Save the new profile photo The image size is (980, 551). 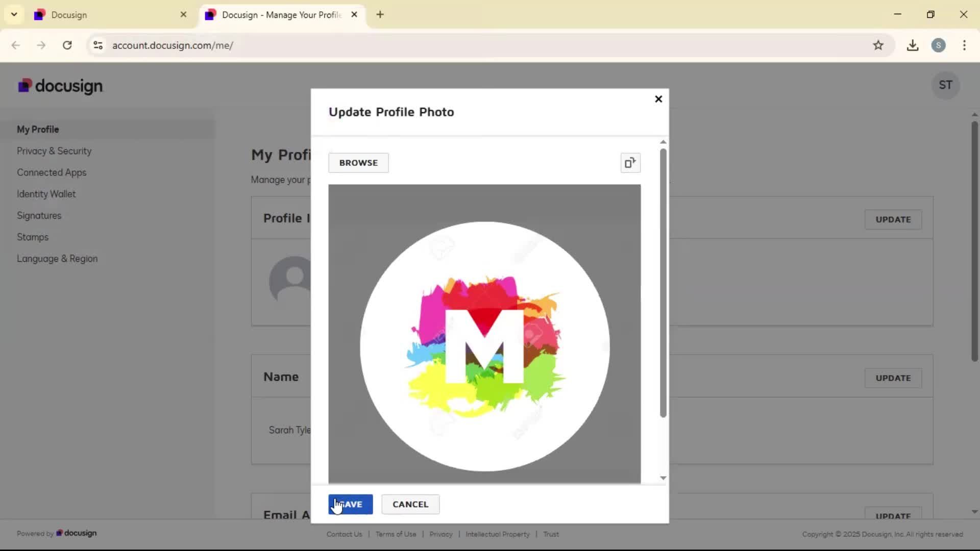click(x=351, y=504)
